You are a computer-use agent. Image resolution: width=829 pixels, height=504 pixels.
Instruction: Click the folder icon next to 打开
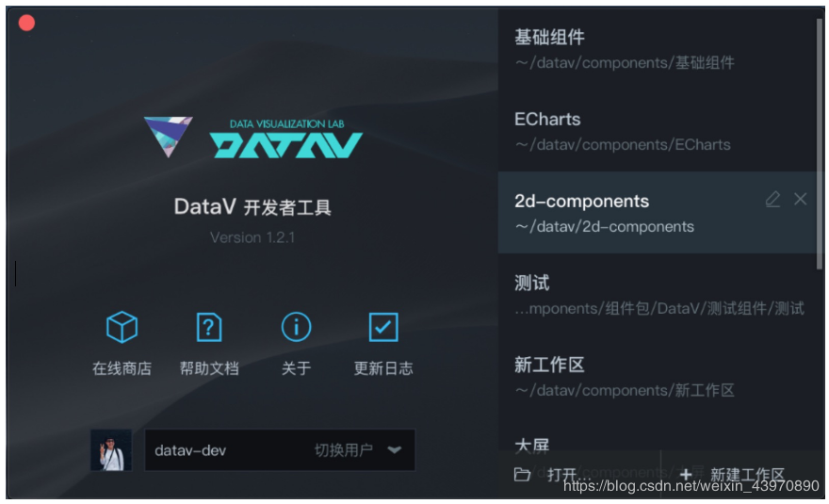(522, 475)
